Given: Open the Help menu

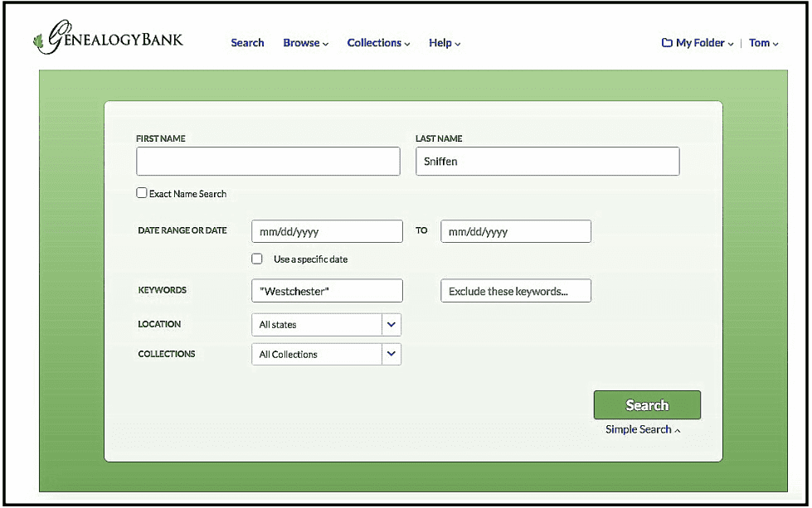Looking at the screenshot, I should pyautogui.click(x=445, y=43).
